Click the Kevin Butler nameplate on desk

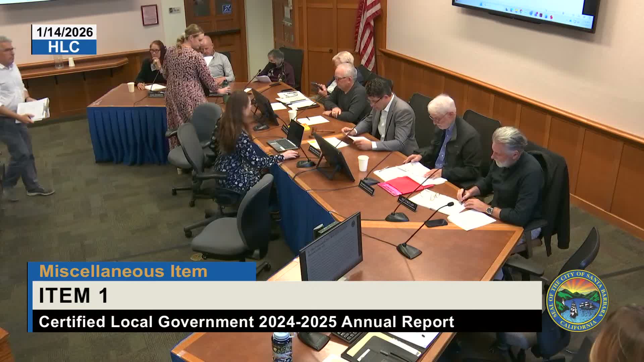[x=408, y=203]
